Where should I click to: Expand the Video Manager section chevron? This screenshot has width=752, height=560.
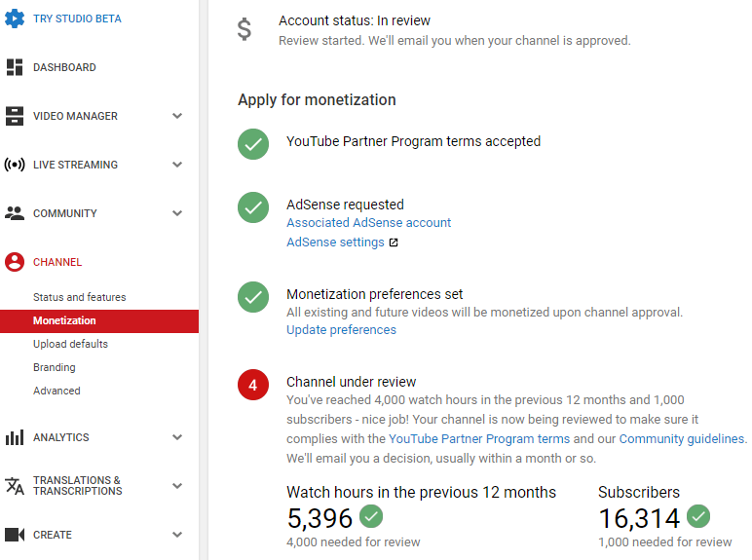coord(177,116)
